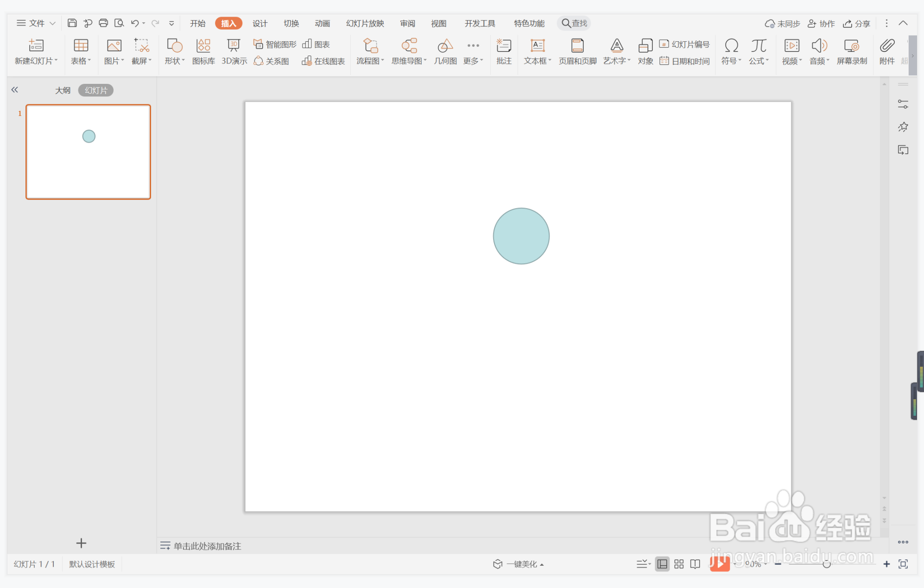Insert a 文本框 text box

tap(538, 51)
